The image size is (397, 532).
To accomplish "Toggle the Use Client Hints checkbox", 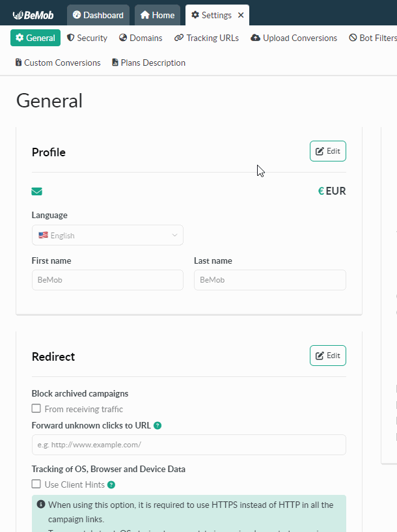I will [x=36, y=484].
